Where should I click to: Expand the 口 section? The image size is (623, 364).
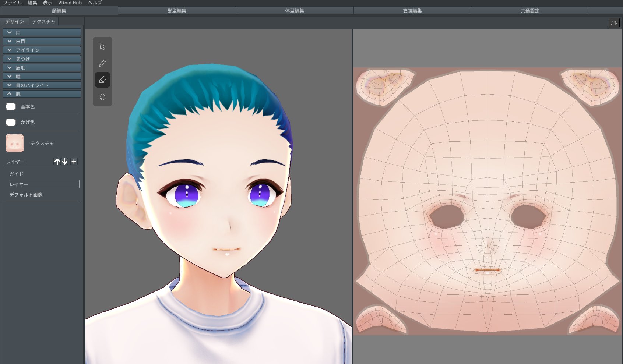pyautogui.click(x=42, y=32)
